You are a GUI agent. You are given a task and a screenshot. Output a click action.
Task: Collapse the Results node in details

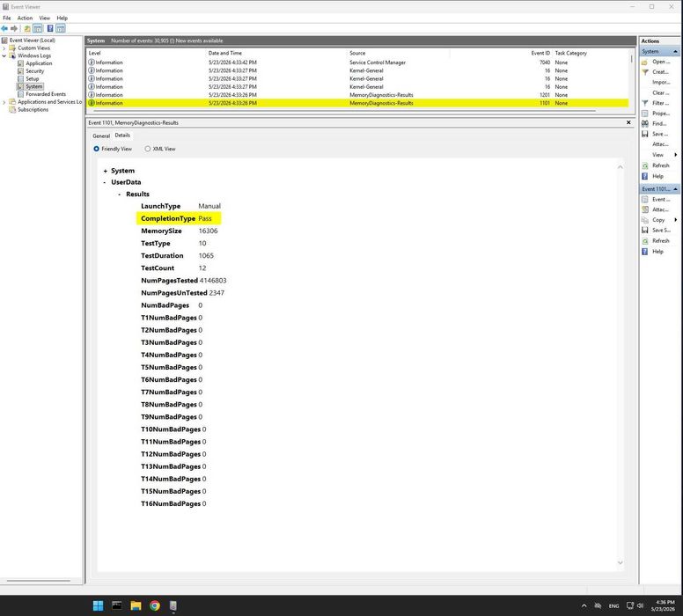pyautogui.click(x=120, y=194)
